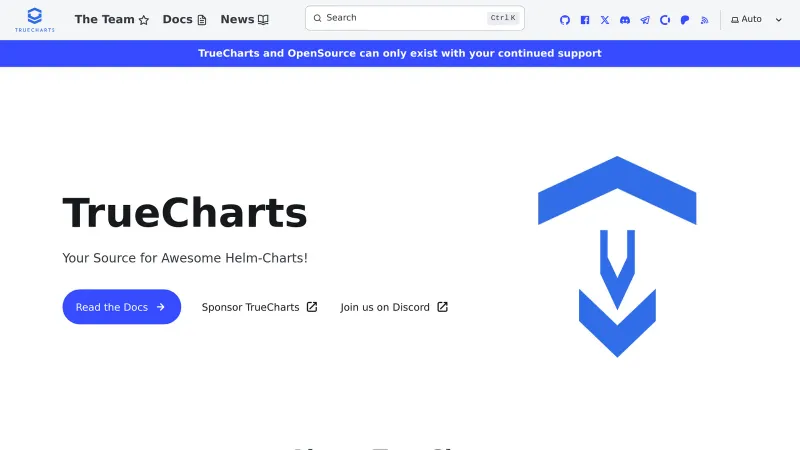Expand the Auto theme dropdown
Image resolution: width=800 pixels, height=450 pixels.
tap(757, 20)
